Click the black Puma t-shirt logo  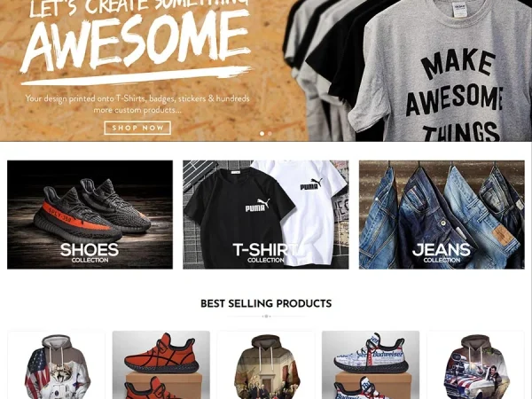257,206
